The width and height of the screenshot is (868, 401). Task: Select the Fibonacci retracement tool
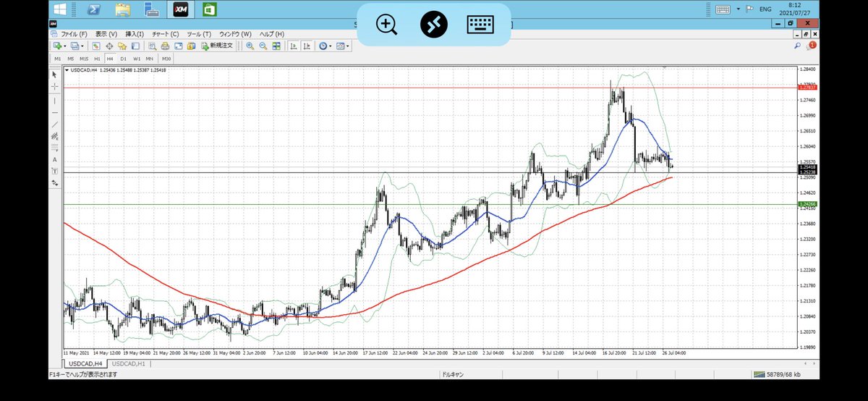click(54, 148)
